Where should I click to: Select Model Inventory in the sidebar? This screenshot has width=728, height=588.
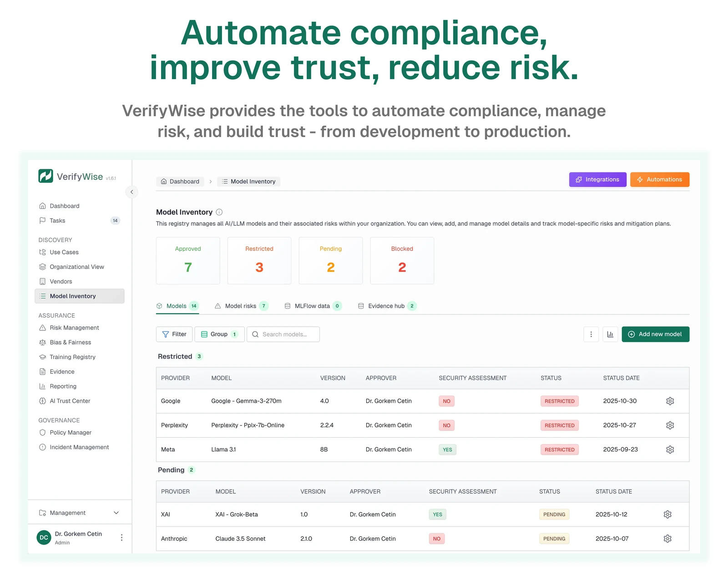(80, 296)
